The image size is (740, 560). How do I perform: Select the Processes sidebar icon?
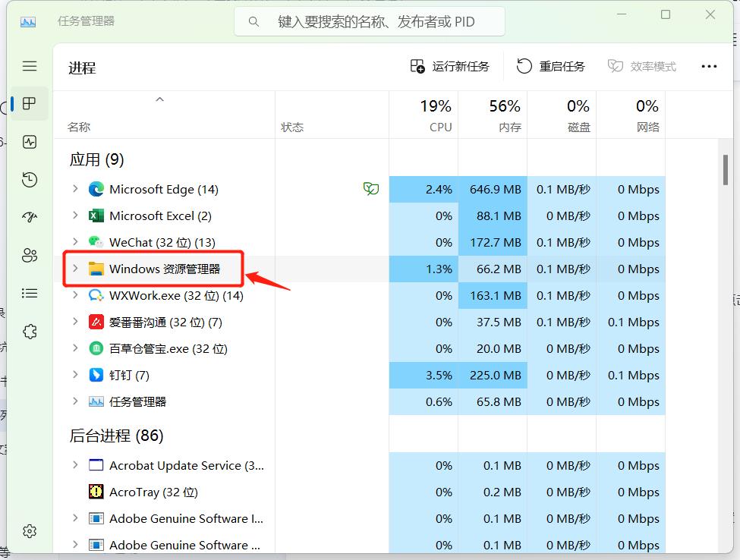pyautogui.click(x=30, y=103)
